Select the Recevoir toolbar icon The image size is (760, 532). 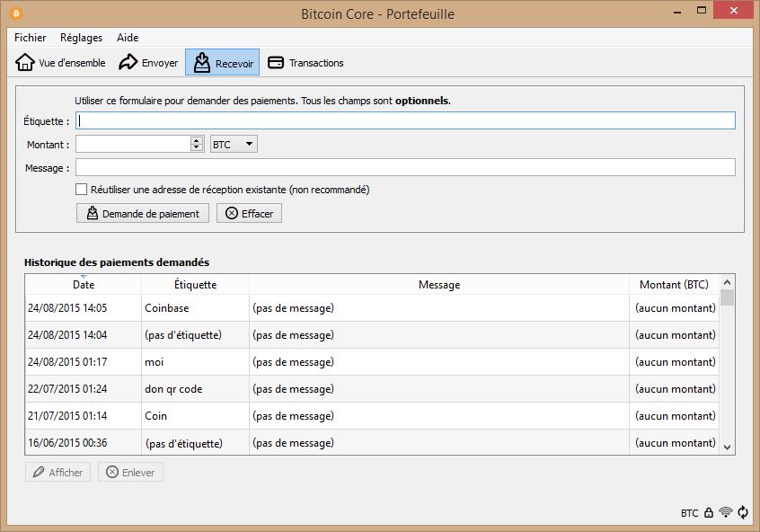click(222, 63)
